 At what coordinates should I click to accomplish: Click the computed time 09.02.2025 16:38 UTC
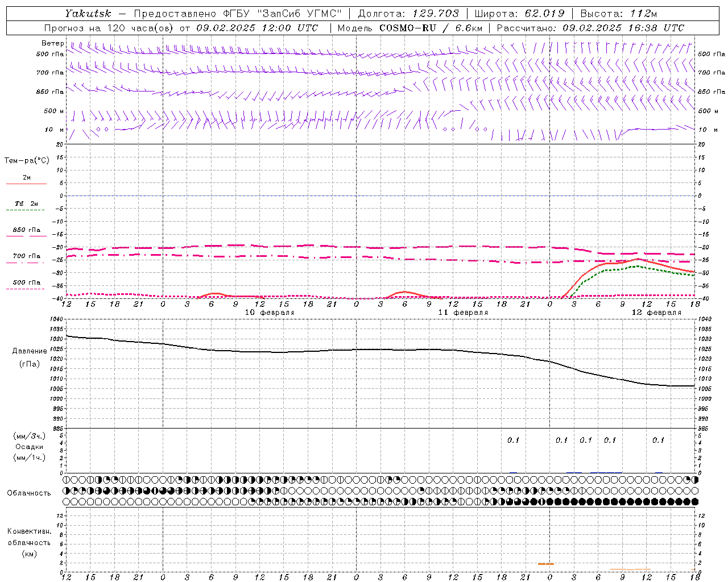pyautogui.click(x=623, y=28)
